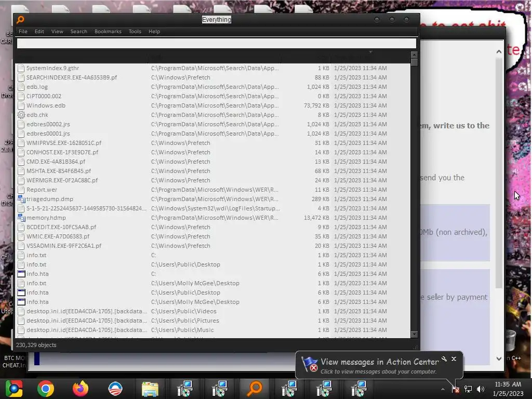Image resolution: width=532 pixels, height=399 pixels.
Task: Select the VSSADMIN.EXE-9FF2C6A1.pf file name
Action: pos(64,246)
